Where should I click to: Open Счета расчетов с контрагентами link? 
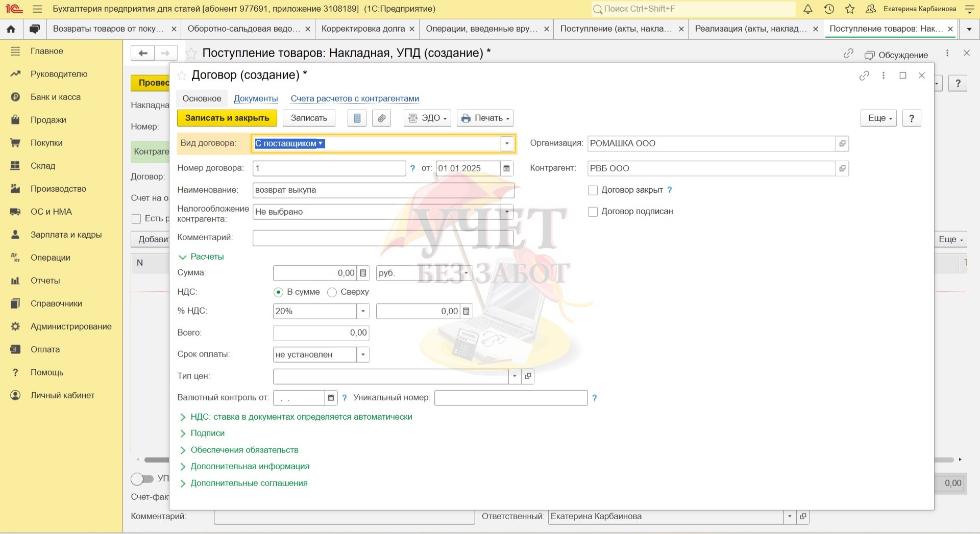click(x=355, y=98)
